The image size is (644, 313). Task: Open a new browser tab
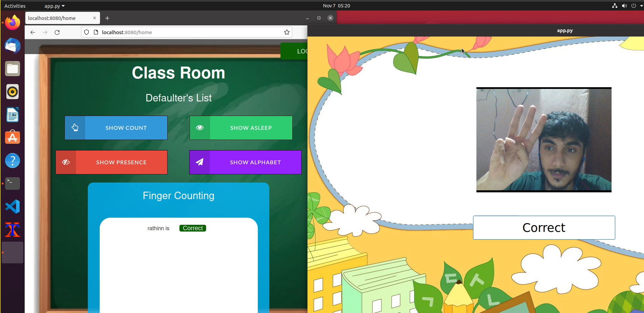click(x=107, y=18)
